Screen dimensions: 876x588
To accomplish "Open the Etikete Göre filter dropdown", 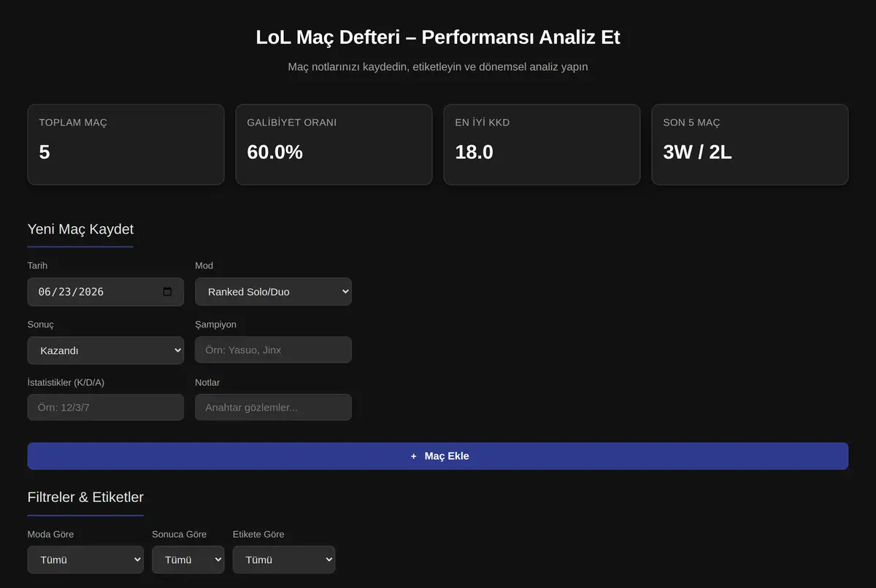I will [x=284, y=560].
